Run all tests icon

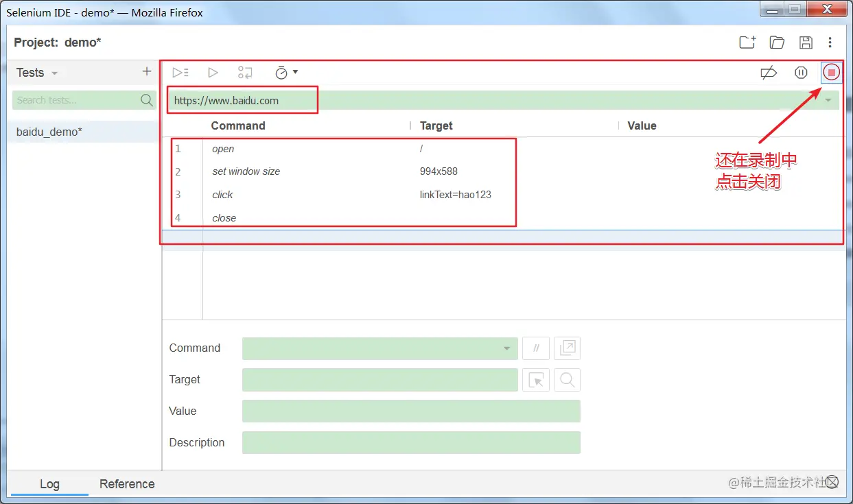pos(180,72)
